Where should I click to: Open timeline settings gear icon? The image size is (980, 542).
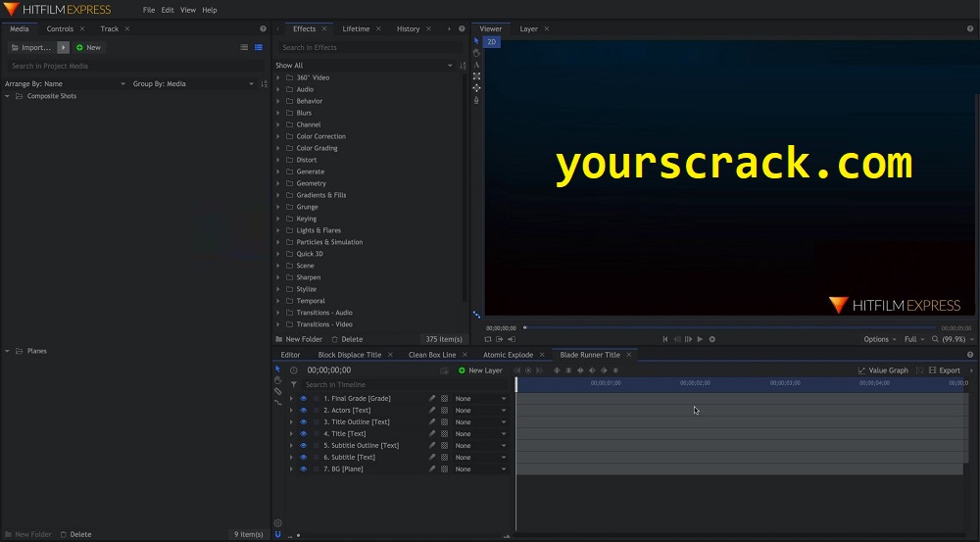(277, 523)
